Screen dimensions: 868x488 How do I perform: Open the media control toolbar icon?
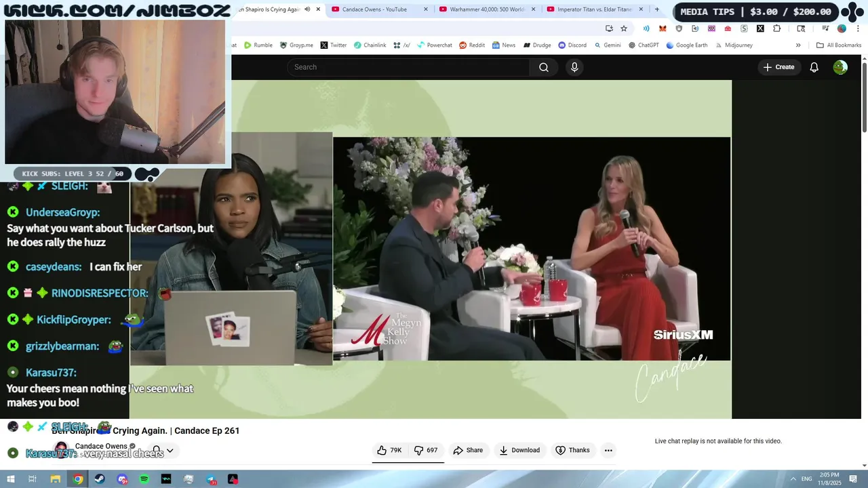(825, 28)
